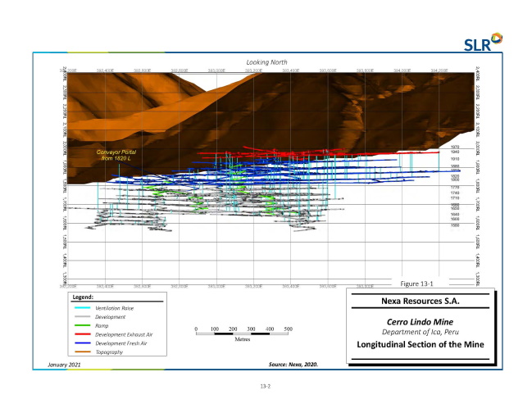Click the 'Looking North' caption
Viewport: 532px width, 413px height.
coord(266,62)
